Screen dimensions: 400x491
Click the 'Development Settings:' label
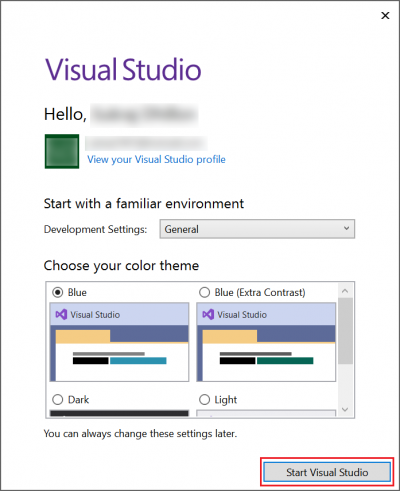coord(95,229)
